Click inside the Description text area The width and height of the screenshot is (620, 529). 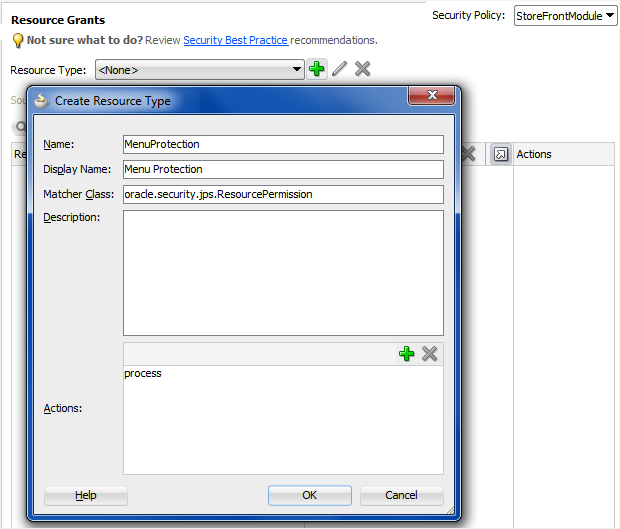[x=283, y=273]
